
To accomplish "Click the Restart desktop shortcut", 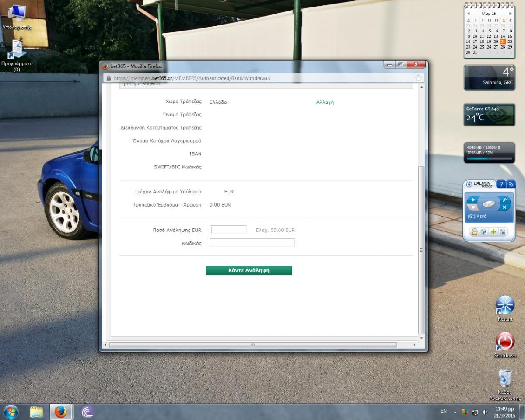I will coord(505,308).
